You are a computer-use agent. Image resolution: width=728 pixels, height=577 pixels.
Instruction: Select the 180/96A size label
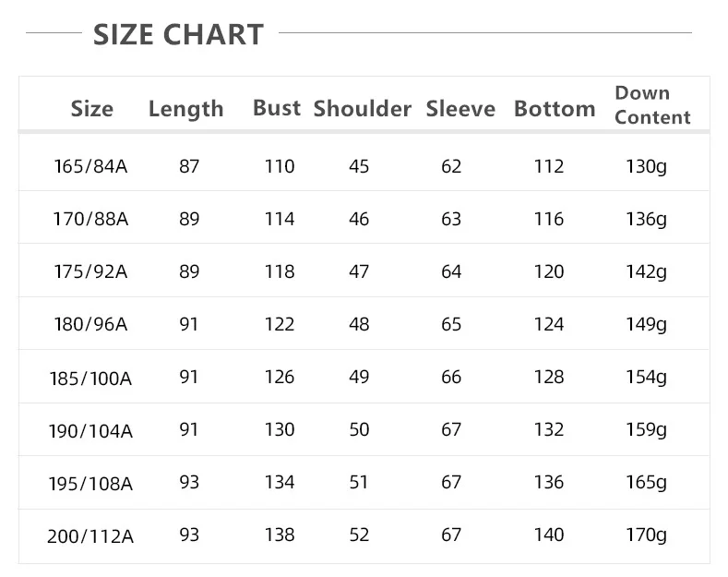90,324
